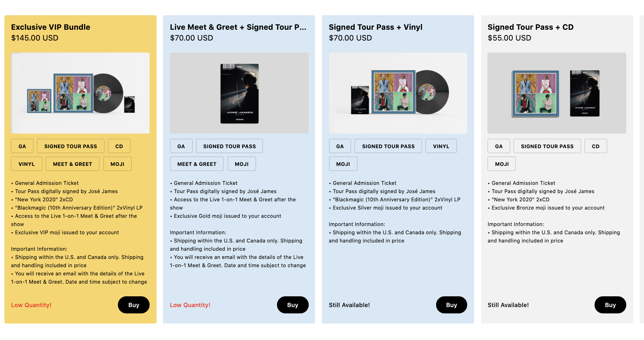Open the Exclusive VIP Bundle product image

pyautogui.click(x=80, y=93)
